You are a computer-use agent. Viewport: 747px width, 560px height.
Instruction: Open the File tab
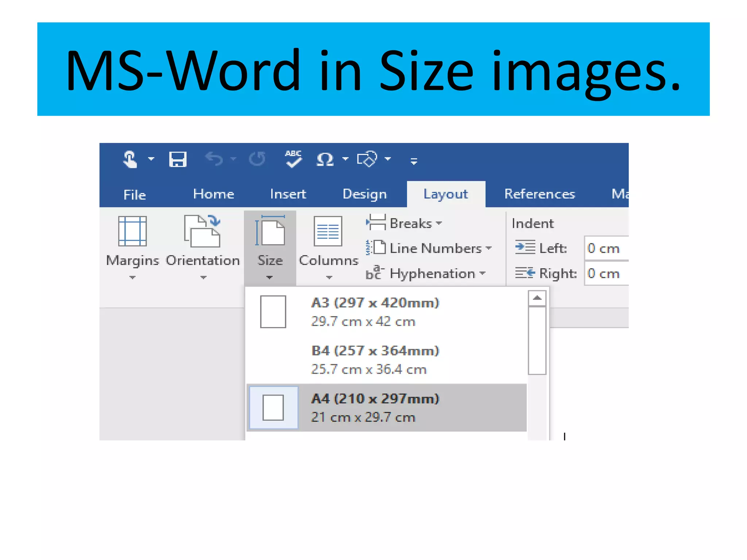(135, 195)
